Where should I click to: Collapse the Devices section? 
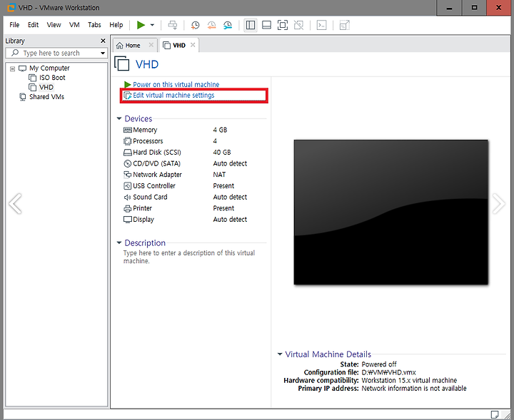(119, 118)
